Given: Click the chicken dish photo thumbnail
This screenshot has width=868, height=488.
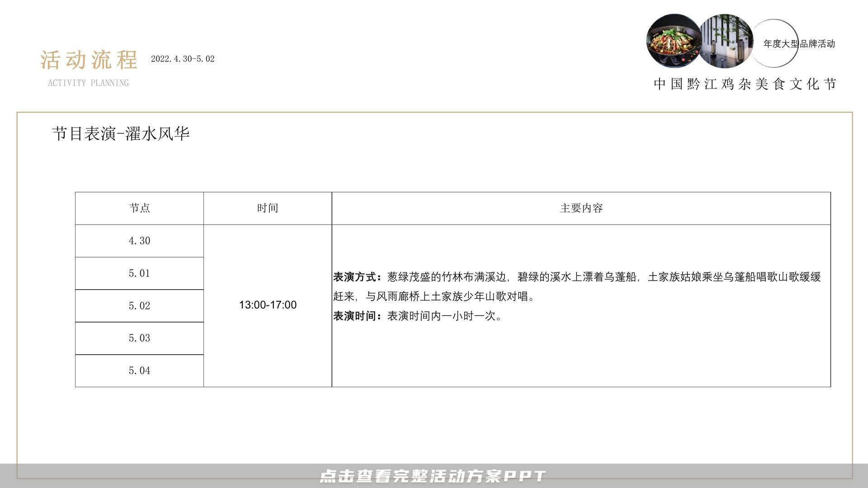Looking at the screenshot, I should (x=674, y=41).
